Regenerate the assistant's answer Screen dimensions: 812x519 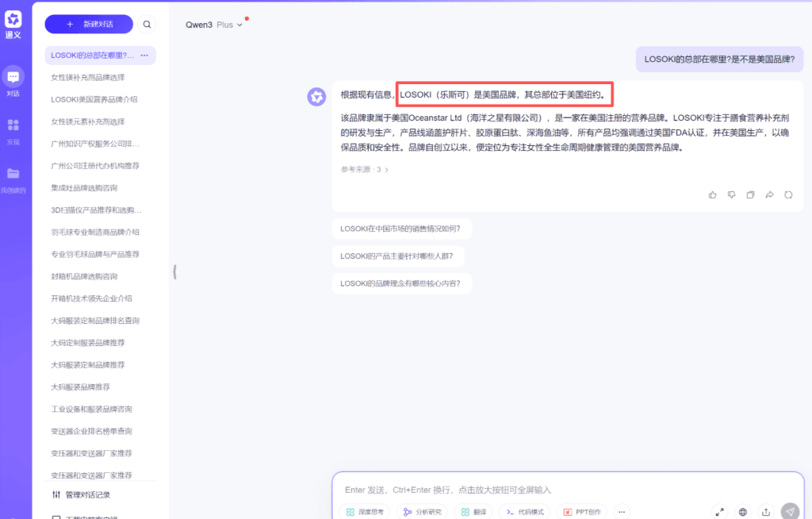click(x=788, y=194)
